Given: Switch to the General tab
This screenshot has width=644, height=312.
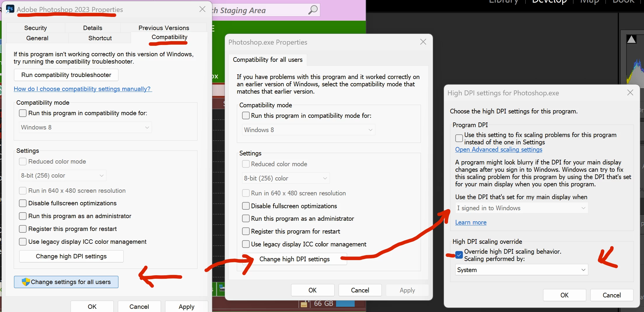Looking at the screenshot, I should click(x=37, y=38).
